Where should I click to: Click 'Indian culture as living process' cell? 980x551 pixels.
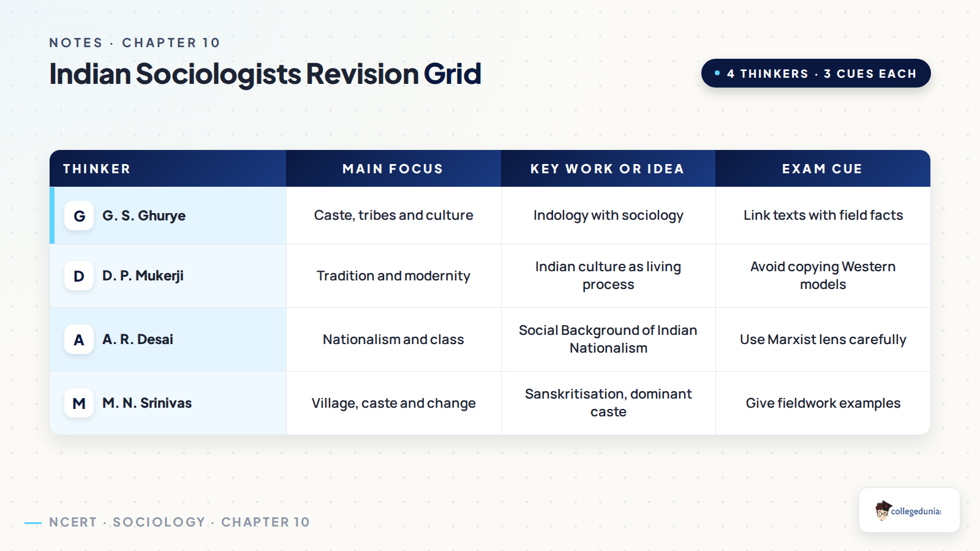608,276
